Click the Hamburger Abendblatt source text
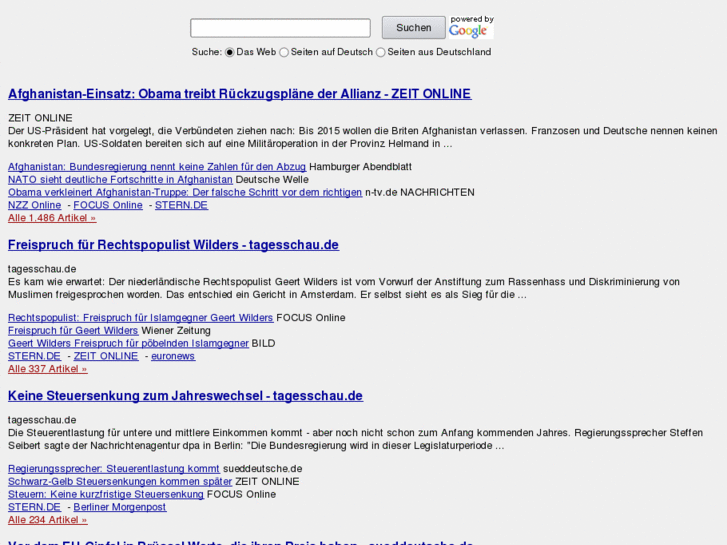Viewport: 727px width, 545px height. click(x=360, y=167)
